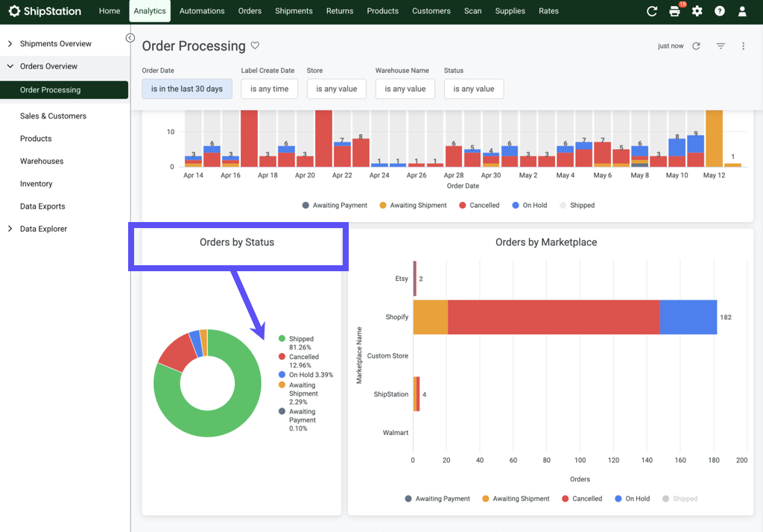Click the ShipStation logo
The width and height of the screenshot is (763, 532).
point(45,10)
